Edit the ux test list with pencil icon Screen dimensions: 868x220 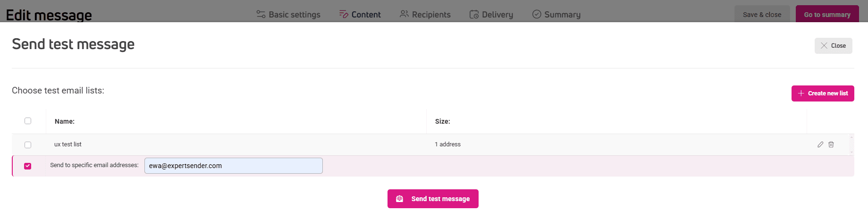pos(820,144)
